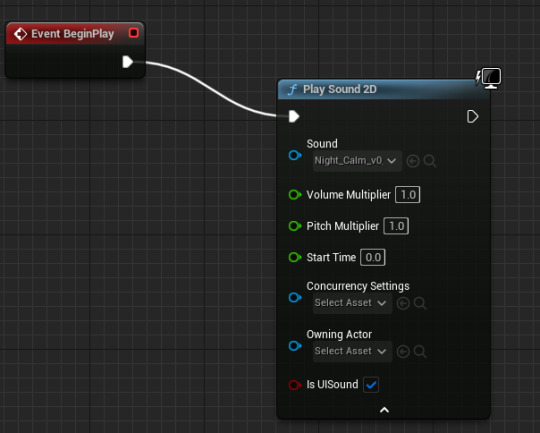Edit the Pitch Multiplier value field

(396, 226)
